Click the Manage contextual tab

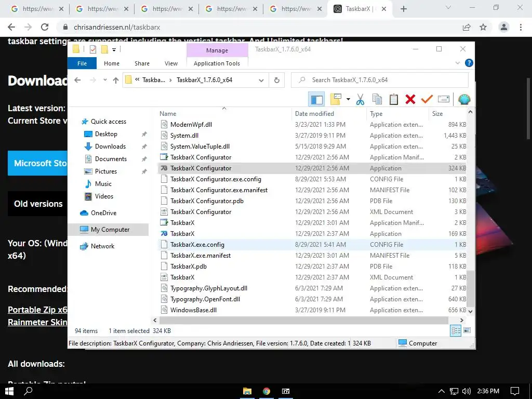pos(217,50)
